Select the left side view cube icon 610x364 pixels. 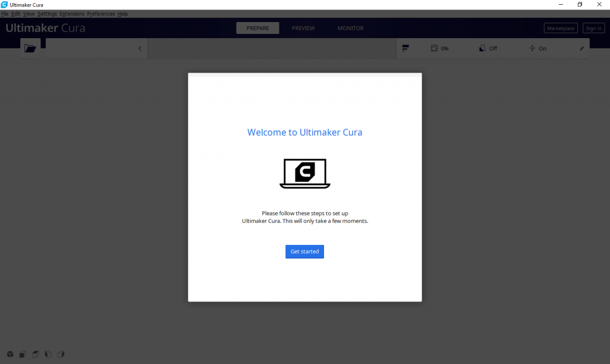tap(48, 354)
